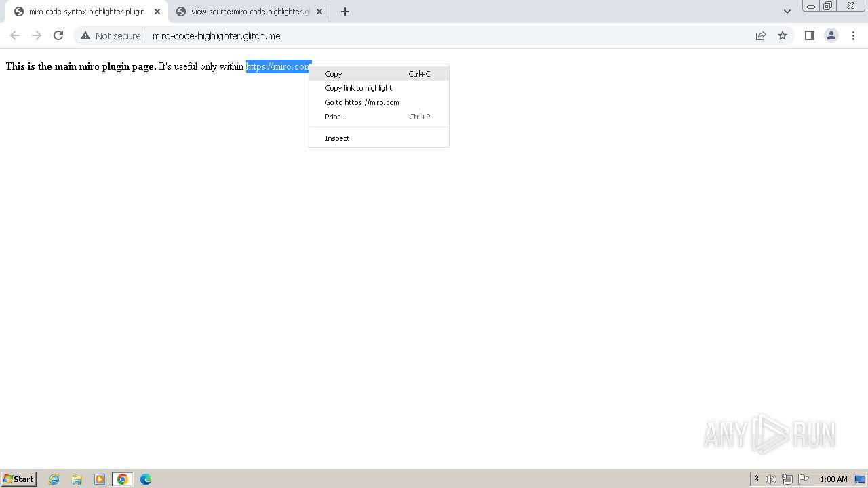Show hidden system tray icons
This screenshot has height=488, width=868.
756,479
